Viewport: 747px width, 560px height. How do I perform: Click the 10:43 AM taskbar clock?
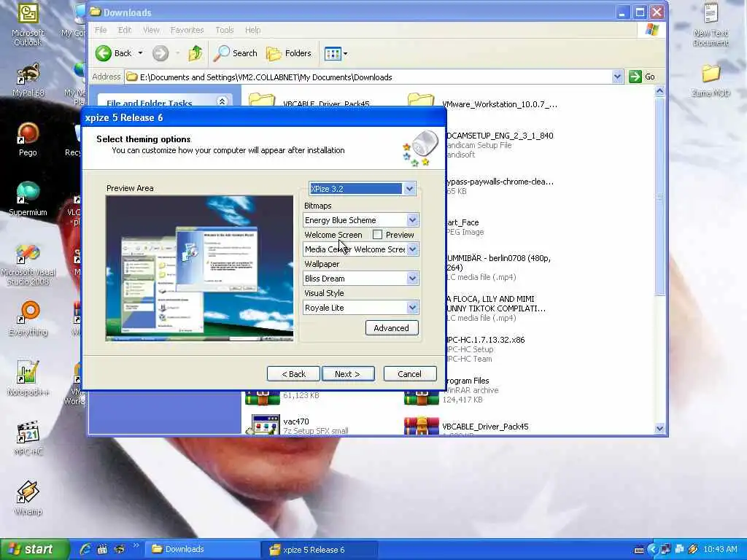click(x=720, y=549)
